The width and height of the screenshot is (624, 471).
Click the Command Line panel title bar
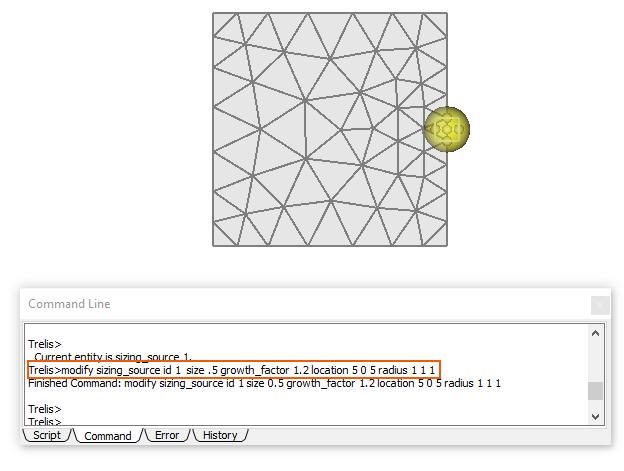tap(300, 304)
